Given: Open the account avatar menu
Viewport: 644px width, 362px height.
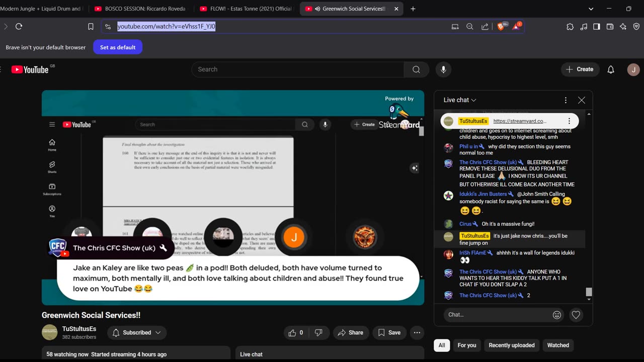Looking at the screenshot, I should click(633, 69).
